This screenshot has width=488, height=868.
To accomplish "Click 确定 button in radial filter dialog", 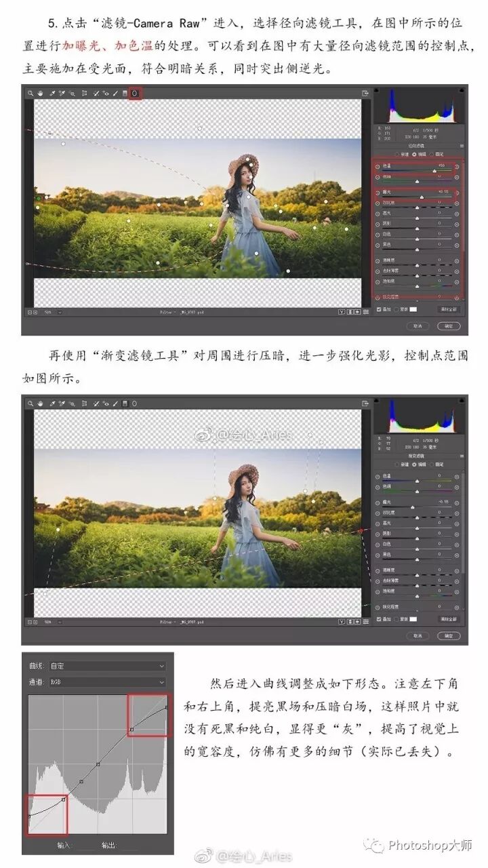I will 449,326.
